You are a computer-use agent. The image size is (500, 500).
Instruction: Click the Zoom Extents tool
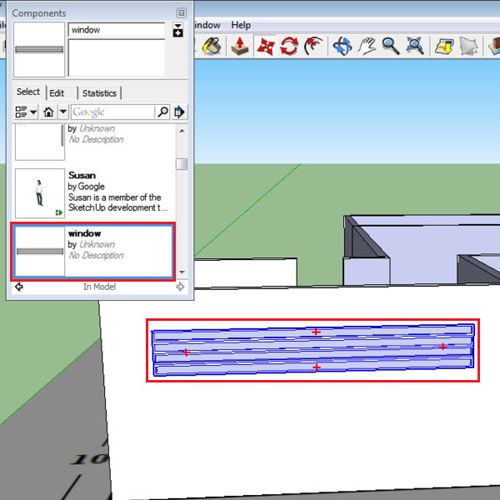(415, 46)
